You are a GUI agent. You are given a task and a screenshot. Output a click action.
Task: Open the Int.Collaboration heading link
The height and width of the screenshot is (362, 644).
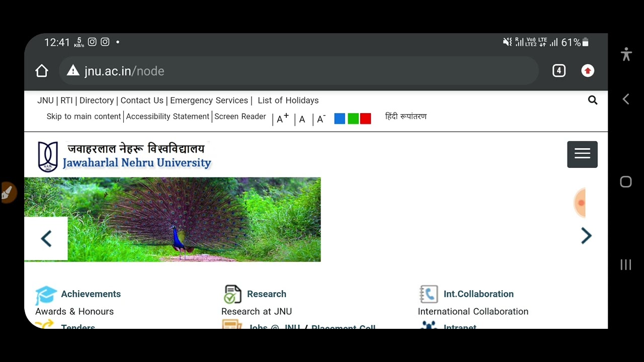[478, 294]
